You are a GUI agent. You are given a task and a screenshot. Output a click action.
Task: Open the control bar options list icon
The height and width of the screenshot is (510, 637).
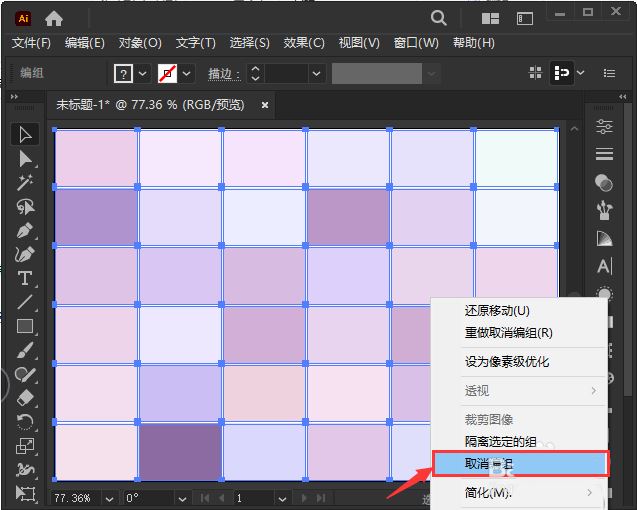coord(609,73)
